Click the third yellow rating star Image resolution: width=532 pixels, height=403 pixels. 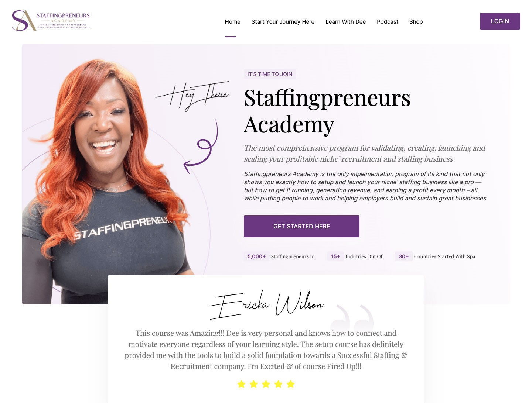pyautogui.click(x=266, y=384)
